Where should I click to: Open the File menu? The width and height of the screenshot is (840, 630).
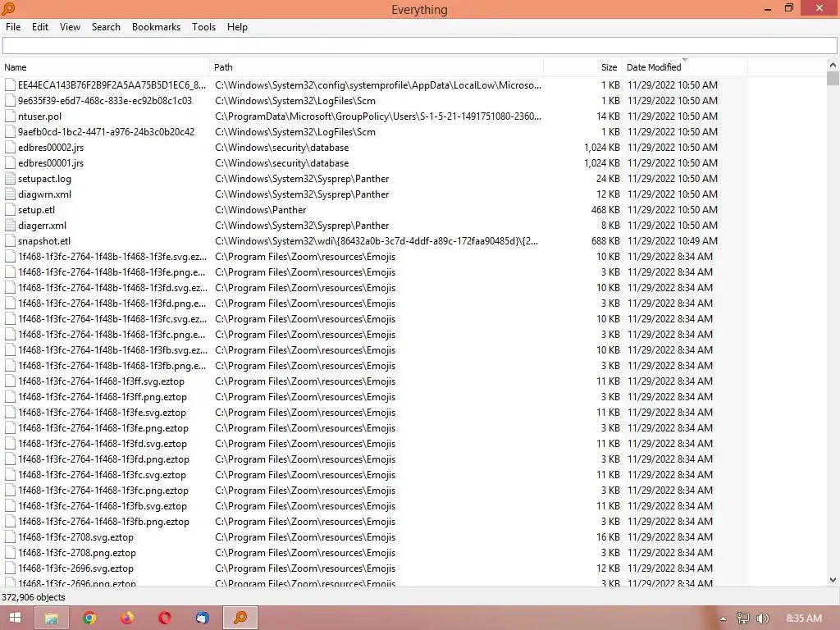pyautogui.click(x=13, y=27)
